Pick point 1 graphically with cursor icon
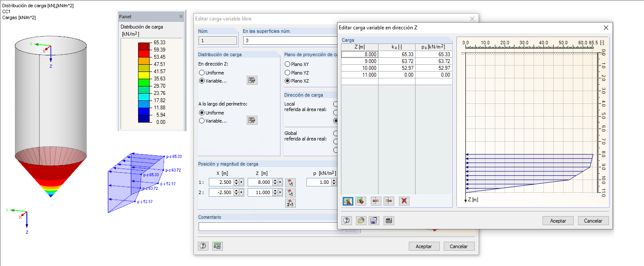644x266 pixels. coord(290,182)
